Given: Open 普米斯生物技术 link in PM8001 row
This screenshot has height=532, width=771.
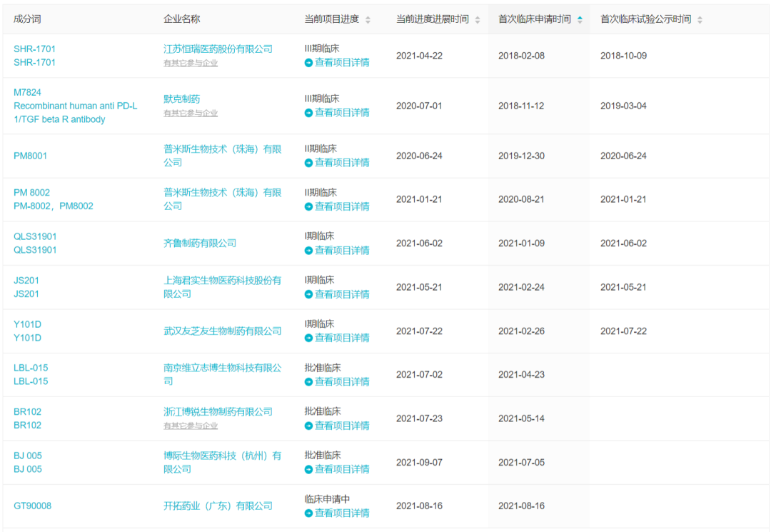Looking at the screenshot, I should (x=222, y=156).
